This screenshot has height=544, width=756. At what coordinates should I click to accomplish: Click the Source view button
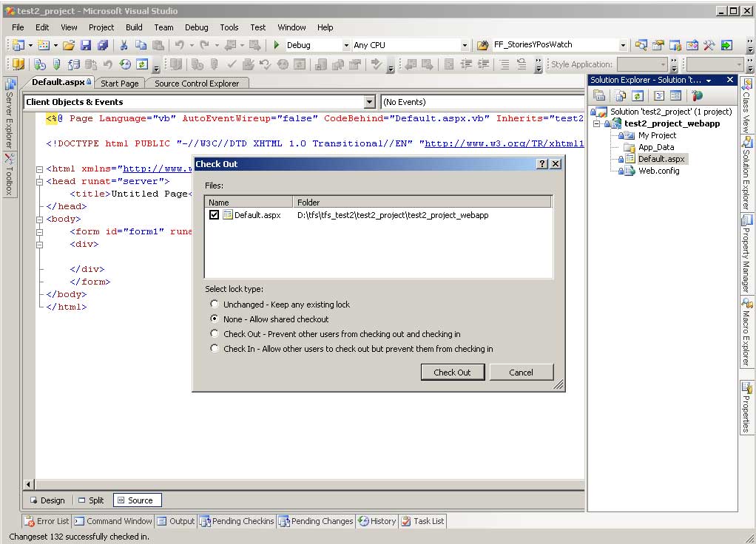pyautogui.click(x=137, y=500)
